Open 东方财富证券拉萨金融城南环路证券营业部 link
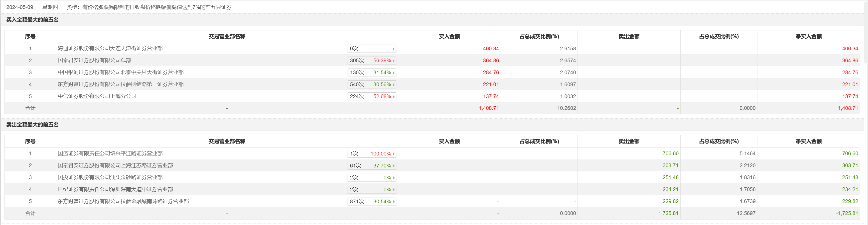868x225 pixels. point(123,202)
